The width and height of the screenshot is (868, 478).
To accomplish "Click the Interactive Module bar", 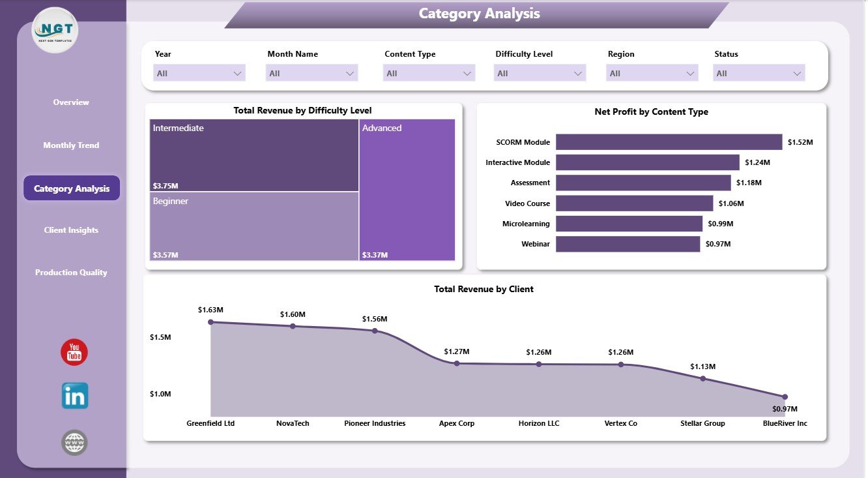I will point(648,162).
